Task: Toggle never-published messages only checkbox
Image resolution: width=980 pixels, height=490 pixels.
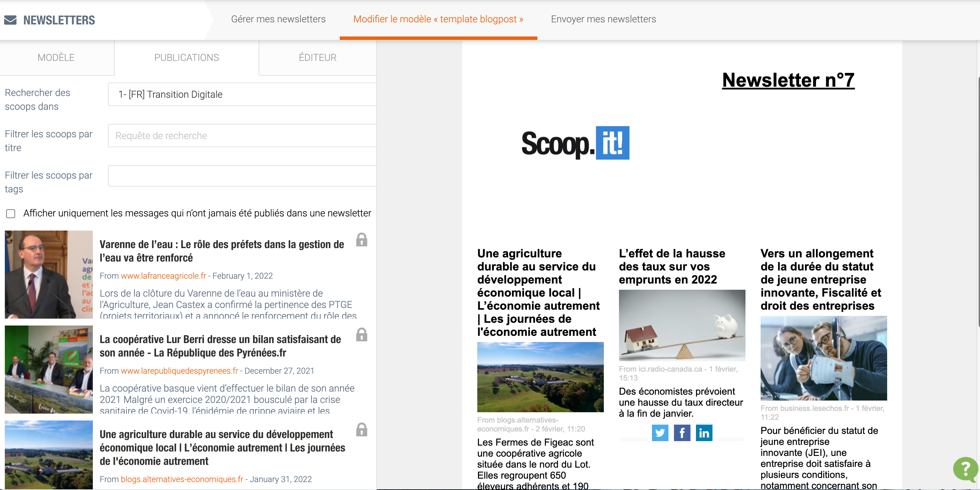Action: pyautogui.click(x=11, y=214)
